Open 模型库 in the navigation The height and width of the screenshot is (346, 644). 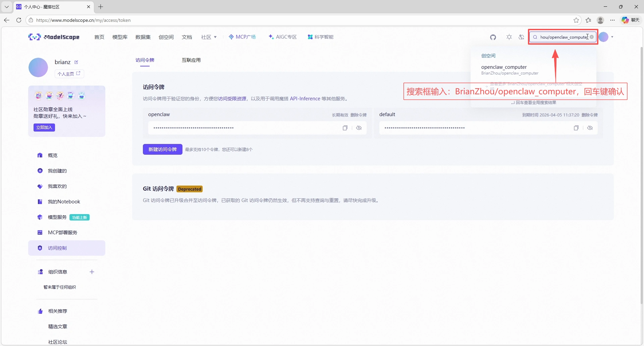click(120, 37)
